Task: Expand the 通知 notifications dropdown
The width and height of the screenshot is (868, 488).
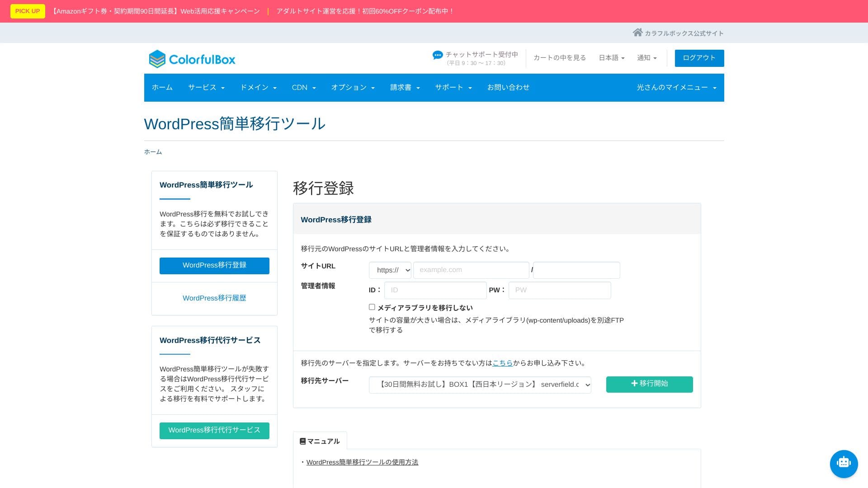Action: point(646,58)
